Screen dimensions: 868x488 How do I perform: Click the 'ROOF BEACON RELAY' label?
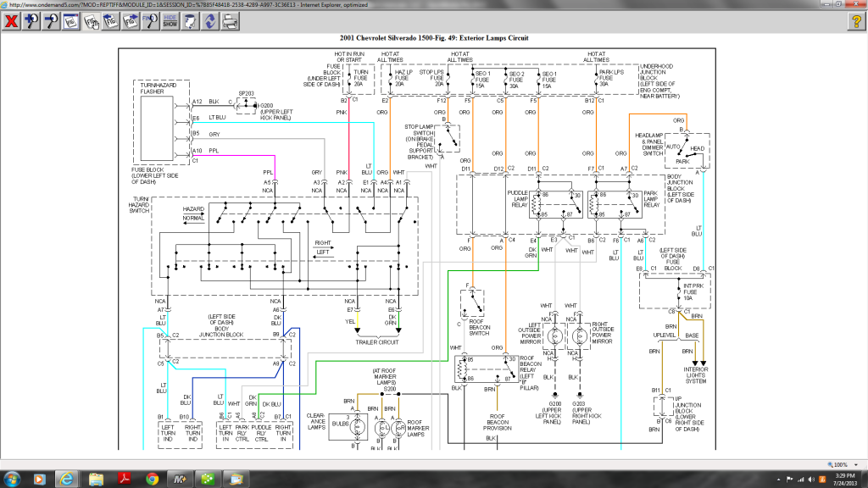pos(531,364)
